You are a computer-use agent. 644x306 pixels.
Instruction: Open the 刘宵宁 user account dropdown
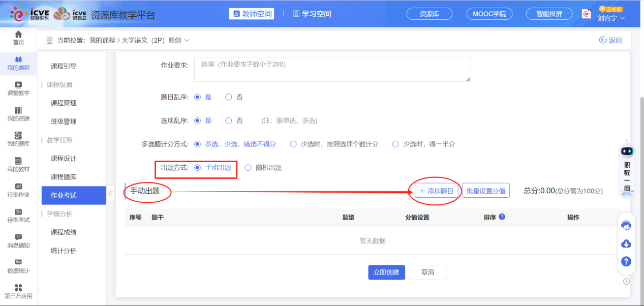pyautogui.click(x=611, y=18)
